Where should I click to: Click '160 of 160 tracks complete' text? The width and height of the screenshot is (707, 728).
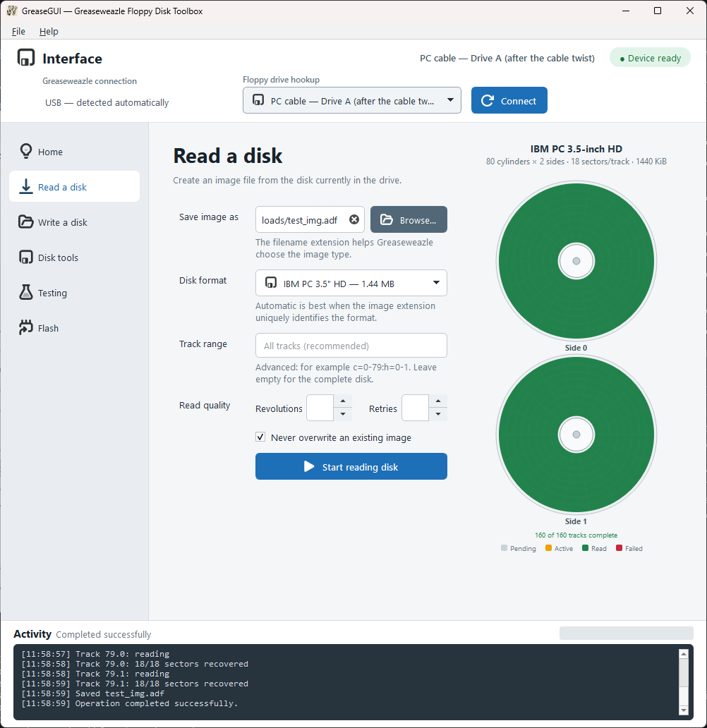(576, 535)
